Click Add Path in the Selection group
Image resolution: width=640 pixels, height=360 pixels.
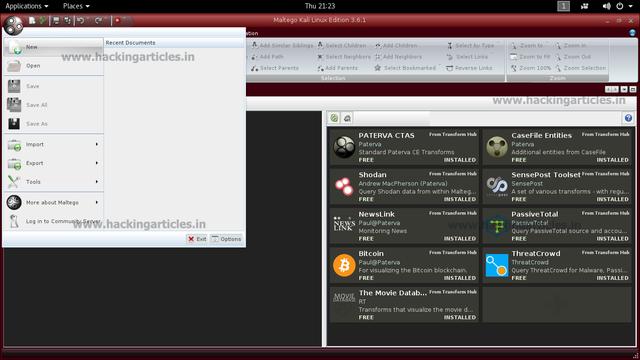coord(268,57)
